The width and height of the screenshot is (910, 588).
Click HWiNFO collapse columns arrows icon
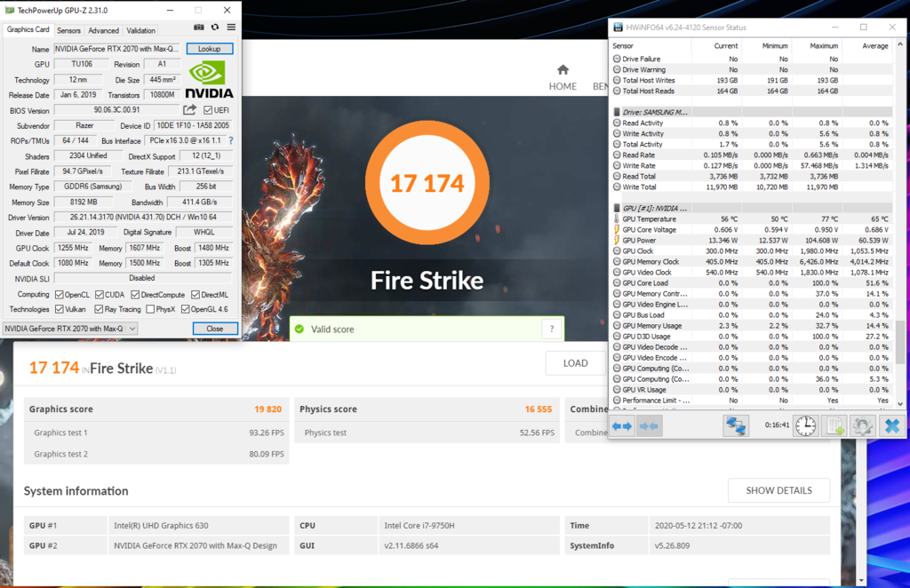coord(648,426)
